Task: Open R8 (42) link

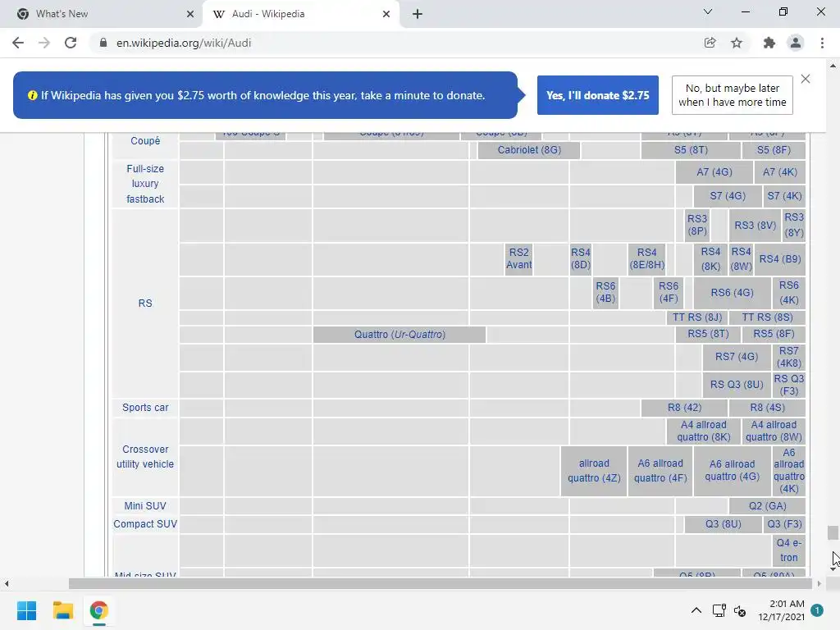Action: point(685,408)
